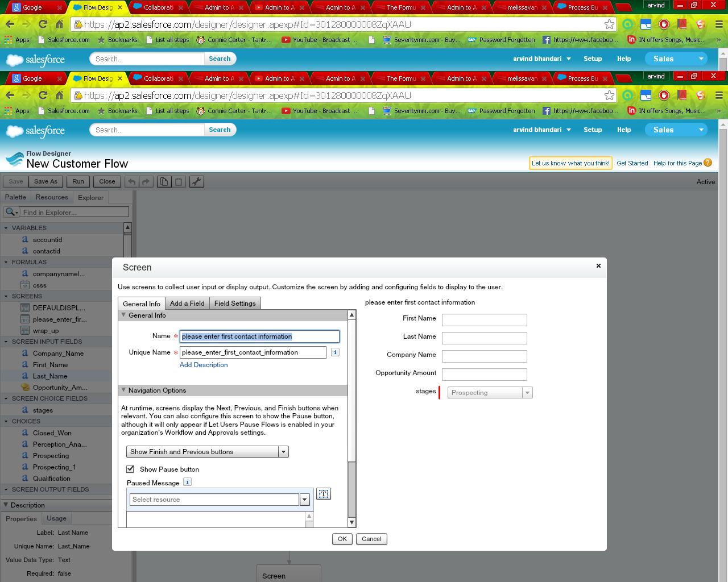The height and width of the screenshot is (582, 728).
Task: Switch to the Palette tab
Action: point(15,197)
